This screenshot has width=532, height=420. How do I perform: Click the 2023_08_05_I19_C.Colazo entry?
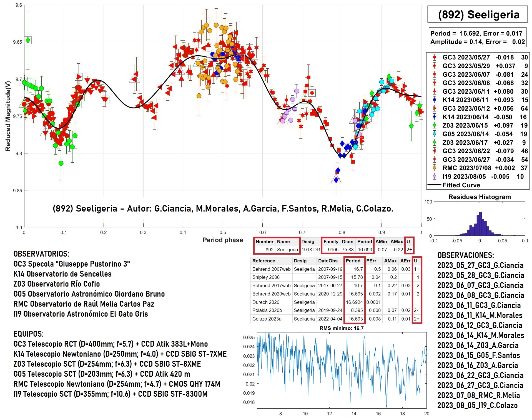pyautogui.click(x=478, y=405)
